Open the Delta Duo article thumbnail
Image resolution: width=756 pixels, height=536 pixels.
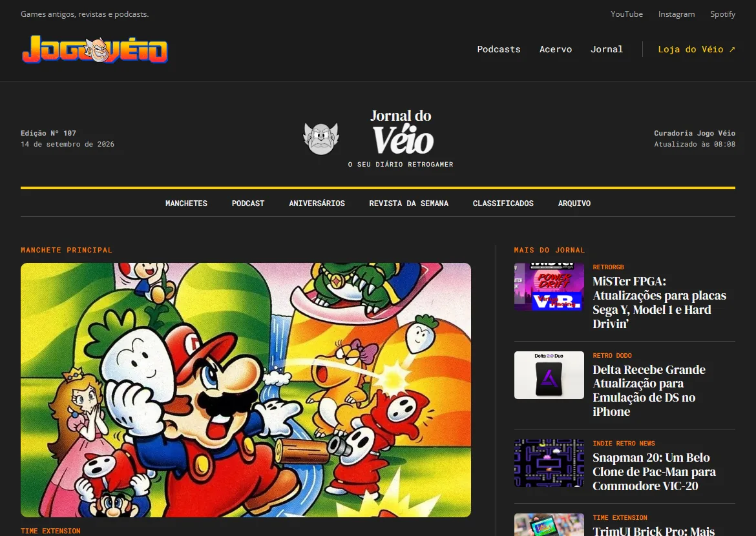[x=549, y=375]
